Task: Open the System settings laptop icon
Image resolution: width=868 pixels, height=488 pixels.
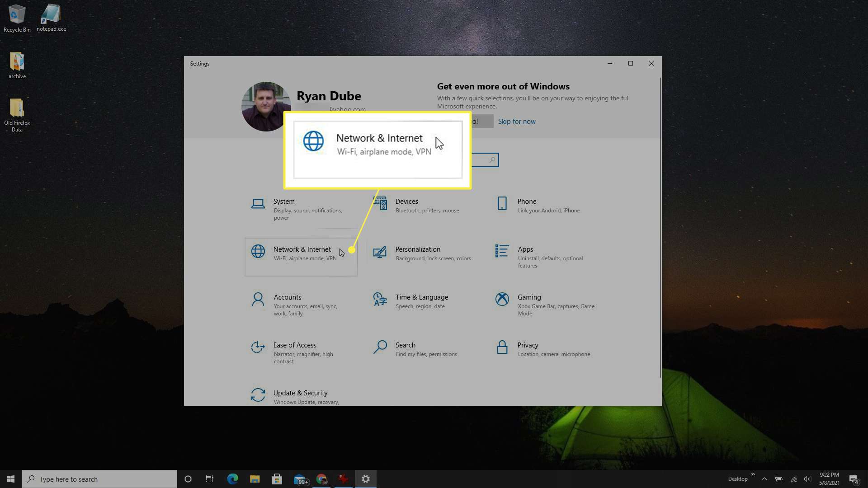Action: pos(258,204)
